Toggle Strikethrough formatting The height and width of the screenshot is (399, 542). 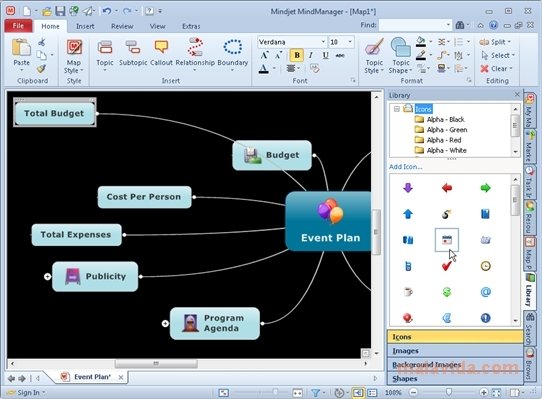click(340, 55)
